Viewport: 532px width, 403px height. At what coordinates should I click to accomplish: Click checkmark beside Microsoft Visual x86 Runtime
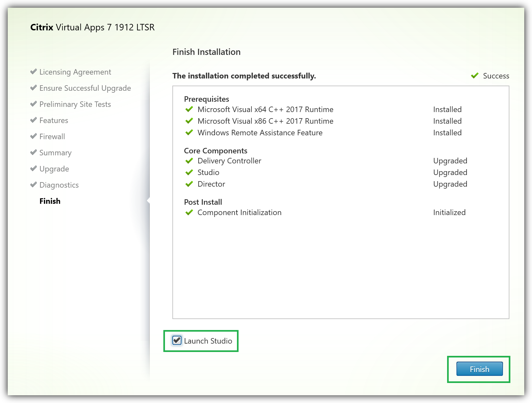tap(189, 121)
